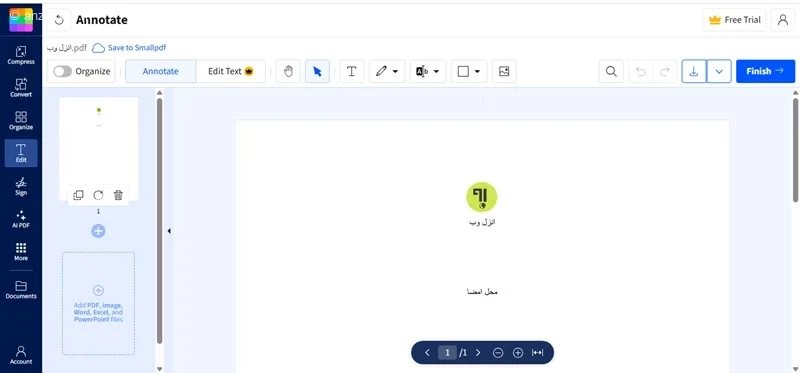Open the Compress tool in sidebar
The height and width of the screenshot is (373, 800).
21,55
